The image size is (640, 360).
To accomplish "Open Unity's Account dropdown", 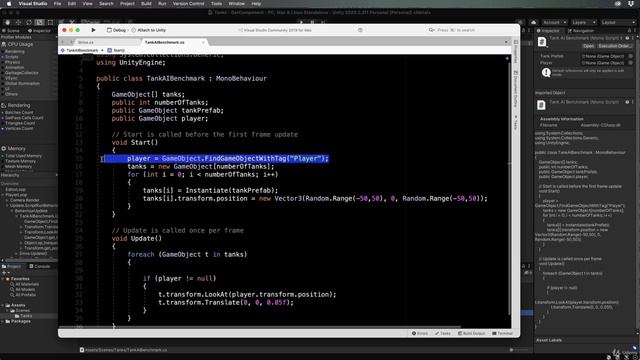I will click(554, 22).
